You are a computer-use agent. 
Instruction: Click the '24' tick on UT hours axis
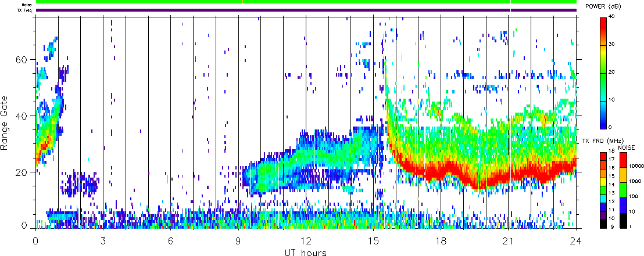pos(576,241)
